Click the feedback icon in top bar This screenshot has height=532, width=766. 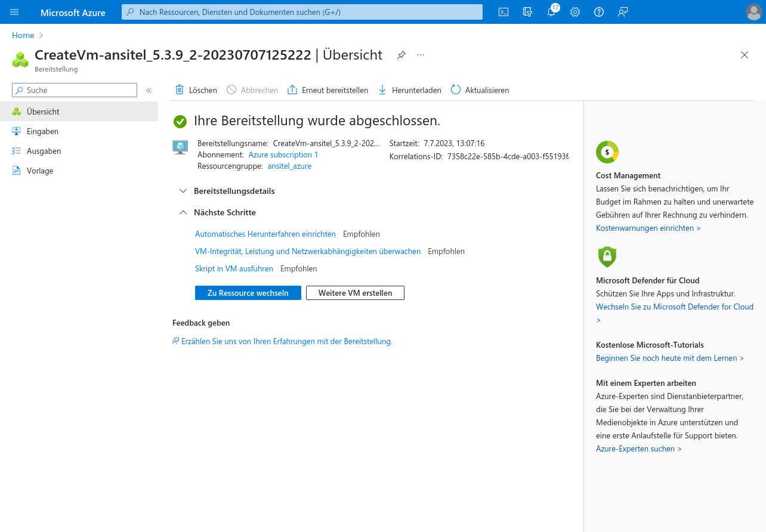(x=623, y=12)
